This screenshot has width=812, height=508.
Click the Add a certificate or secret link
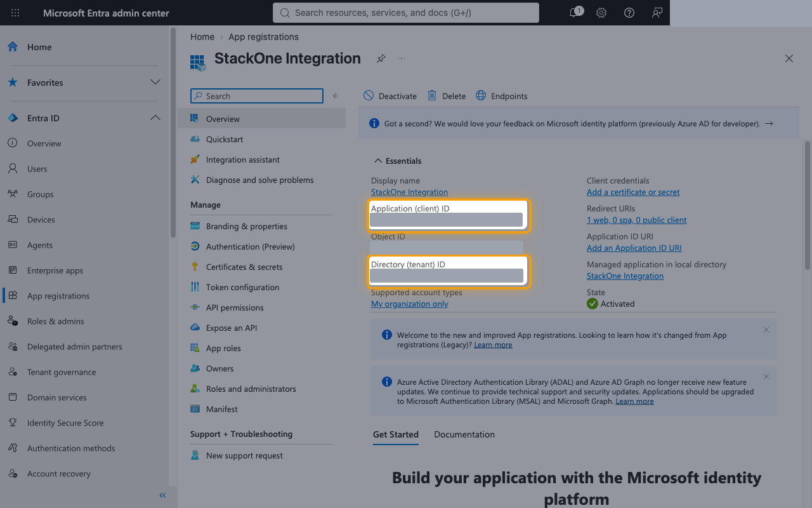[x=633, y=192]
